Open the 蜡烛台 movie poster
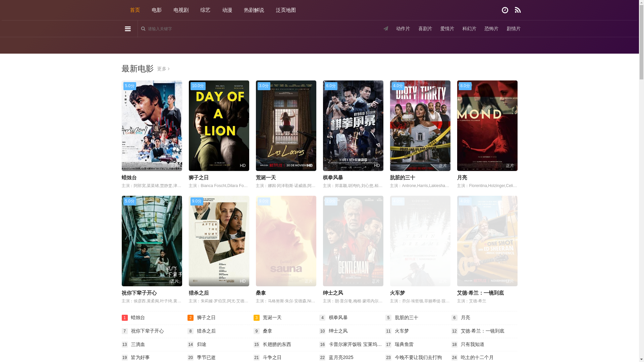 tap(152, 126)
